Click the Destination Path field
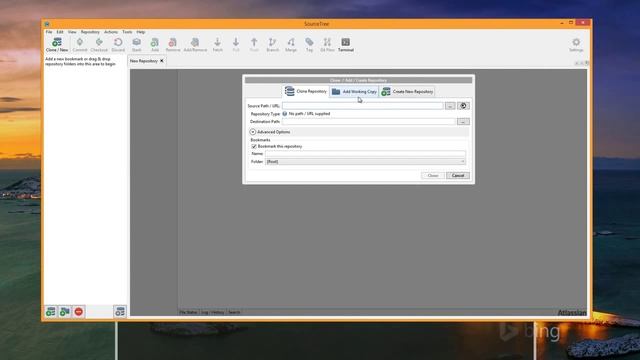This screenshot has width=640, height=360. point(369,122)
